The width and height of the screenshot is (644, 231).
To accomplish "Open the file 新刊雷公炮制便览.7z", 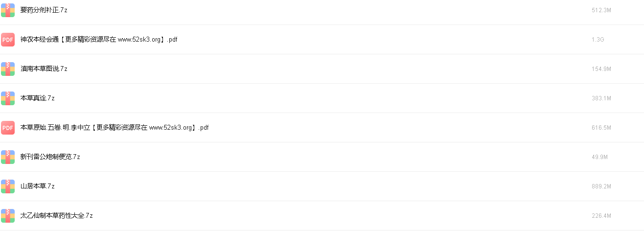I will (50, 157).
